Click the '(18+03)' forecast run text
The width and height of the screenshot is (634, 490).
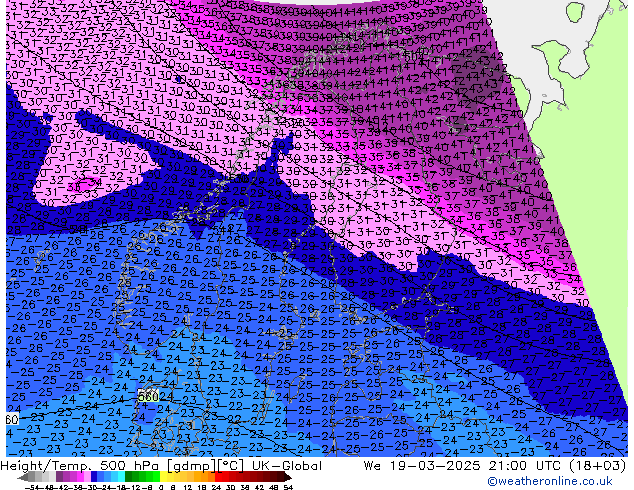597,466
